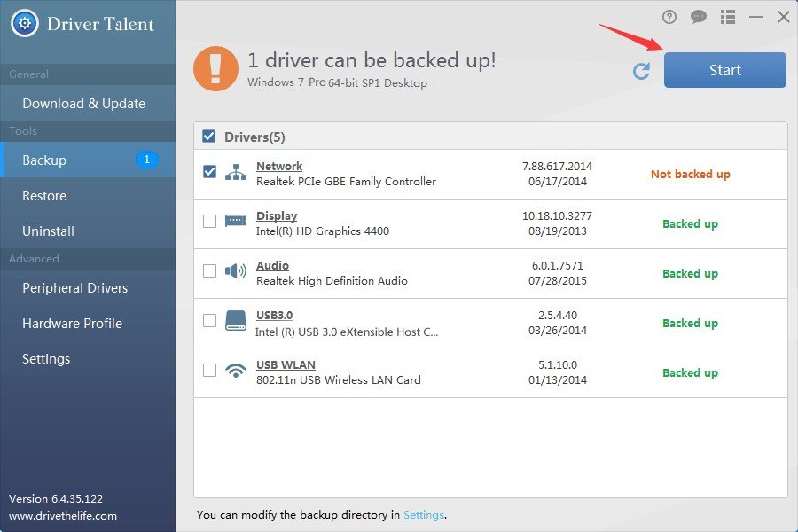Click version number 10.18.10.3277
The height and width of the screenshot is (532, 798).
pyautogui.click(x=558, y=215)
